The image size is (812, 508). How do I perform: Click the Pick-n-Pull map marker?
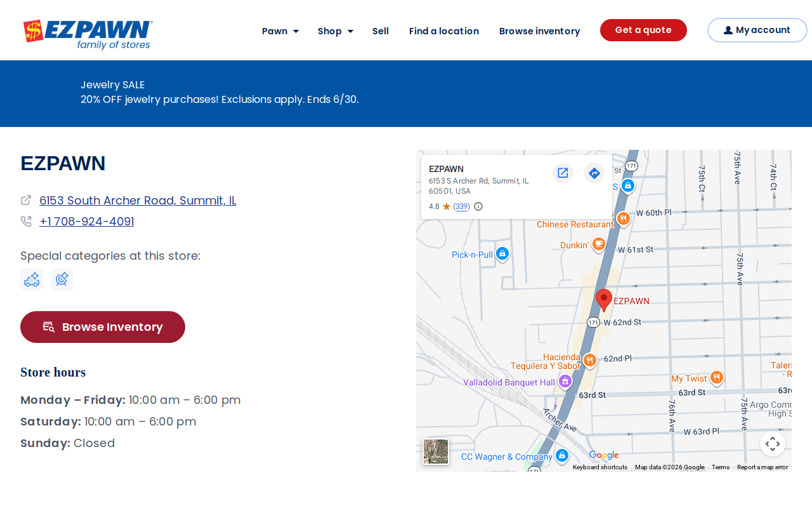pos(502,254)
